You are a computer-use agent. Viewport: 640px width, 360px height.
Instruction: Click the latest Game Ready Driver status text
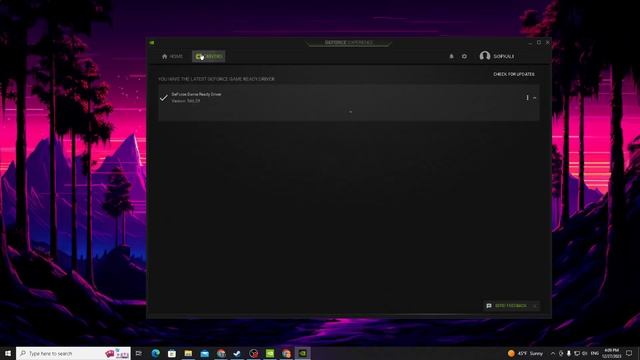[216, 79]
